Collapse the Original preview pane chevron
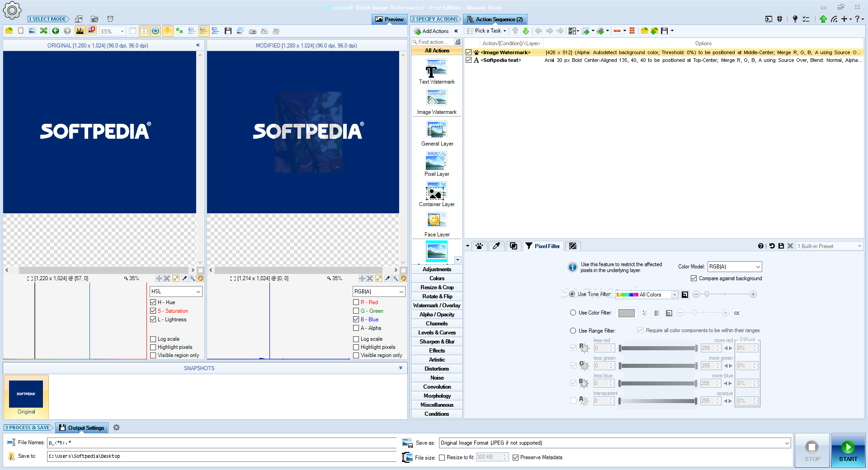 pyautogui.click(x=198, y=45)
